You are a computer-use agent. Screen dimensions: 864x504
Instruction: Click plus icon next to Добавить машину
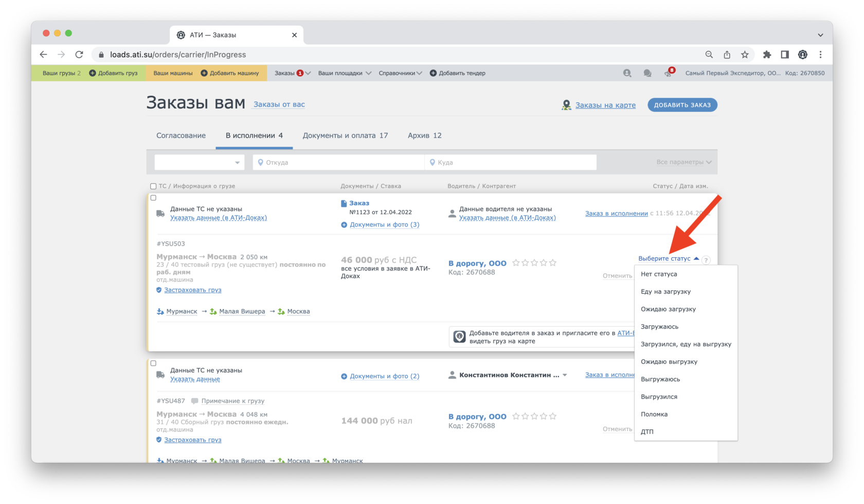204,73
